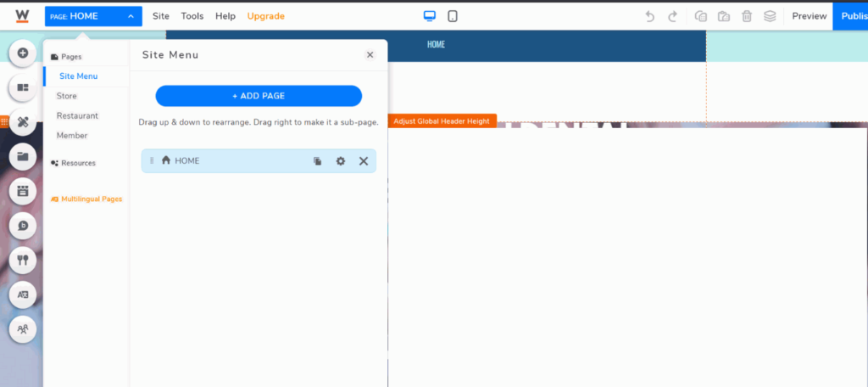Viewport: 868px width, 387px height.
Task: Click the Websitebuilder W logo
Action: (22, 16)
